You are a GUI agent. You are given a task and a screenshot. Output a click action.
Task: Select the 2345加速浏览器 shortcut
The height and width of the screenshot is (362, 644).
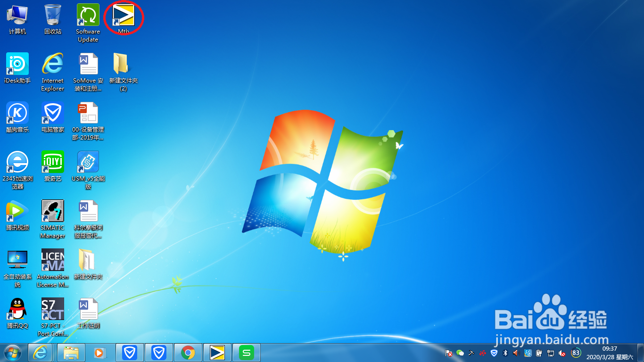17,170
